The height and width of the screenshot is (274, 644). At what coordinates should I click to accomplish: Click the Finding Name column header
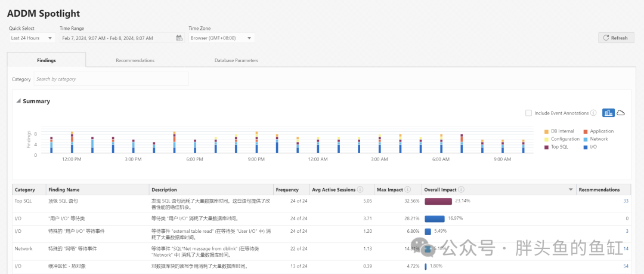[x=97, y=190]
